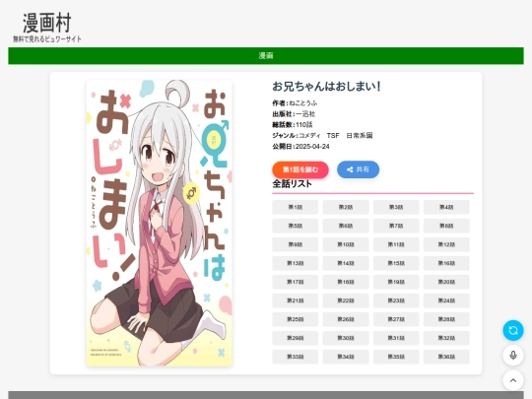Click the microphone icon button

(x=512, y=355)
